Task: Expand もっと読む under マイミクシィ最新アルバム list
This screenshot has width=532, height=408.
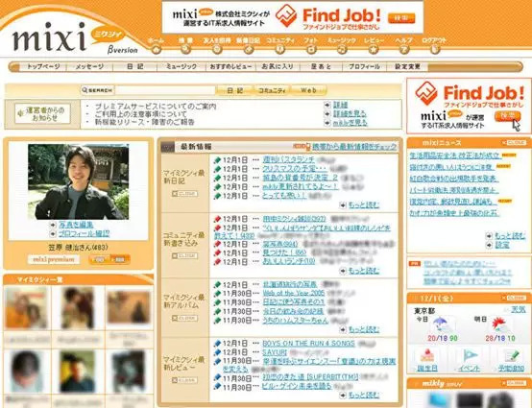Action: coord(363,329)
